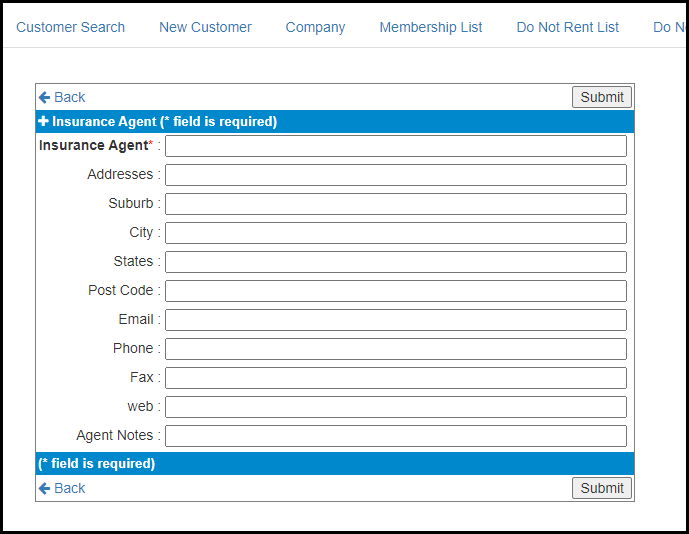This screenshot has width=689, height=534.
Task: Focus the States input field
Action: coord(396,262)
